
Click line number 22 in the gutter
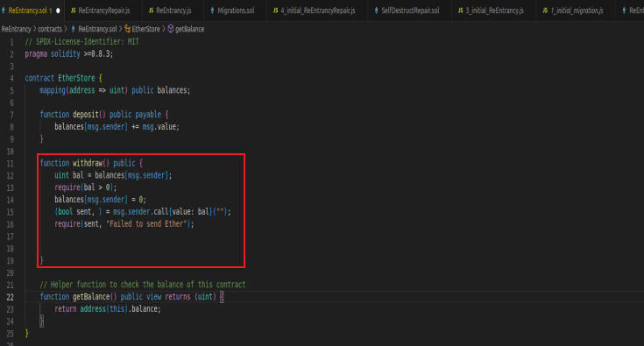click(x=11, y=297)
